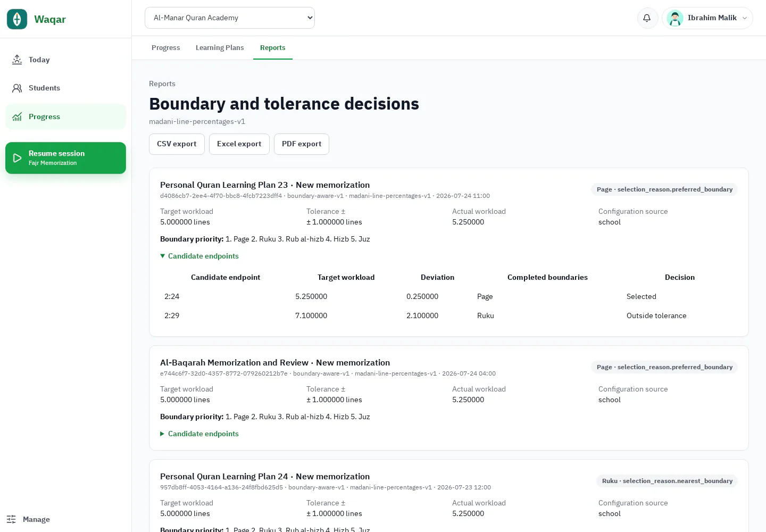Open the Al-Manar Quran Academy dropdown
Screen dimensions: 766x532
point(230,18)
